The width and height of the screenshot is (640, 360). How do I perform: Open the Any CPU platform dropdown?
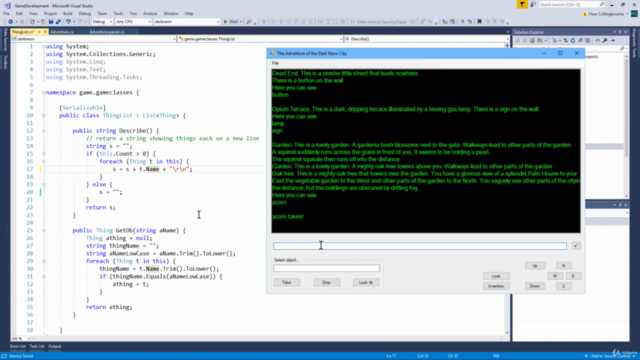133,22
